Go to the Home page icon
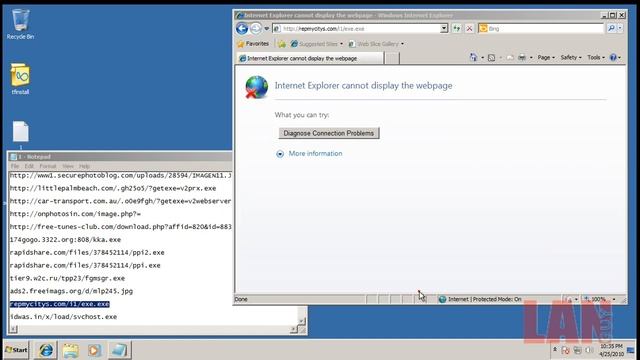 click(x=473, y=58)
